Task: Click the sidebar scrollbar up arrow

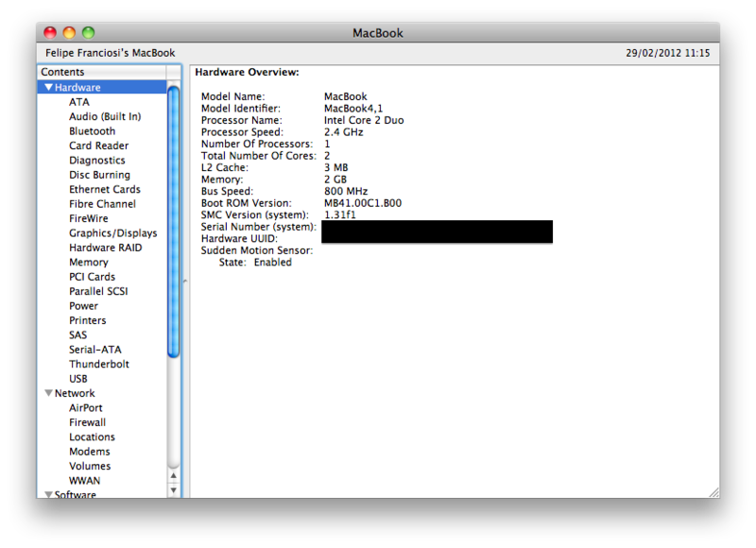Action: click(x=174, y=475)
